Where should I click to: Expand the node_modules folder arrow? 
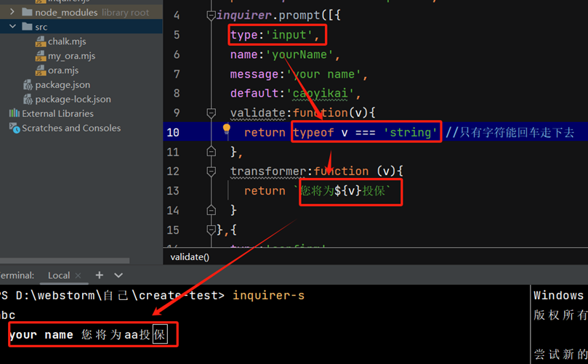point(12,12)
